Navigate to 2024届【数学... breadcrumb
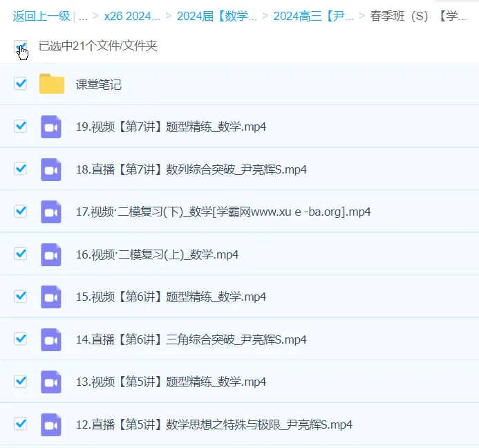Viewport: 479px width, 448px height. 216,16
